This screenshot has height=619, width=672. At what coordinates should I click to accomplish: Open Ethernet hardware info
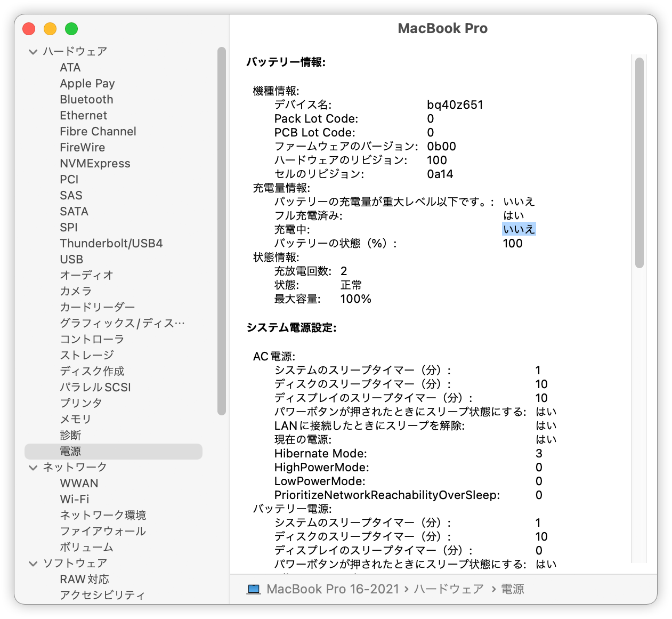pyautogui.click(x=83, y=116)
